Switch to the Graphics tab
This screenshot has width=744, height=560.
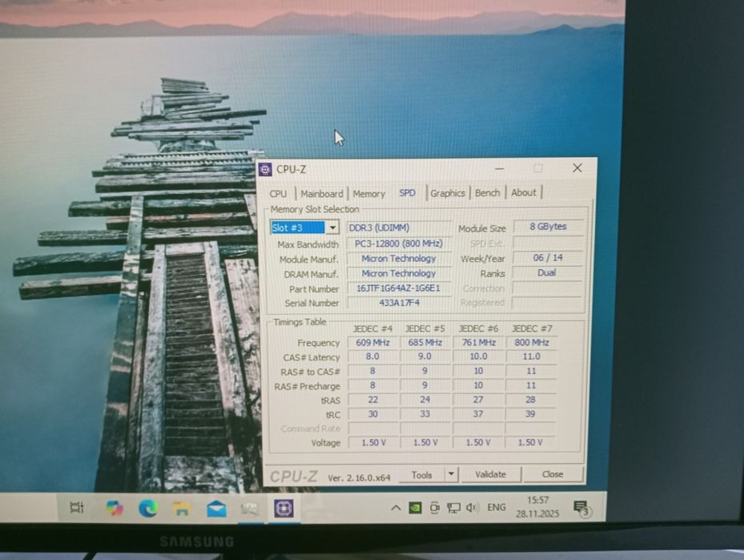coord(448,193)
